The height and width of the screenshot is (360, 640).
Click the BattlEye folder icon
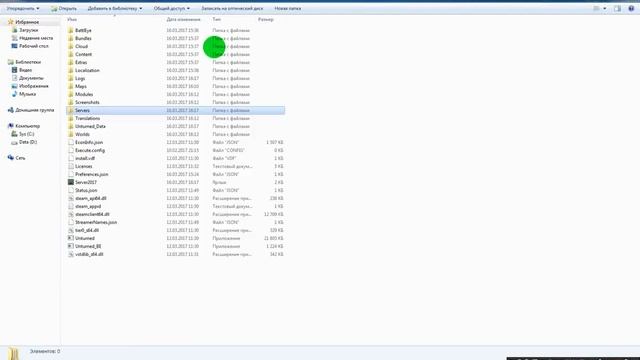tap(71, 30)
